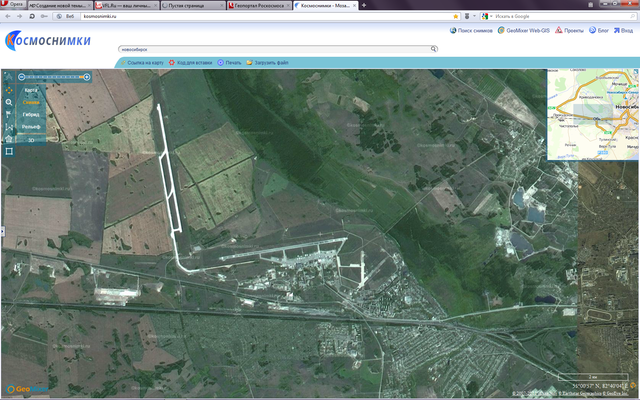Click the search magnifier icon in map search

pyautogui.click(x=431, y=47)
